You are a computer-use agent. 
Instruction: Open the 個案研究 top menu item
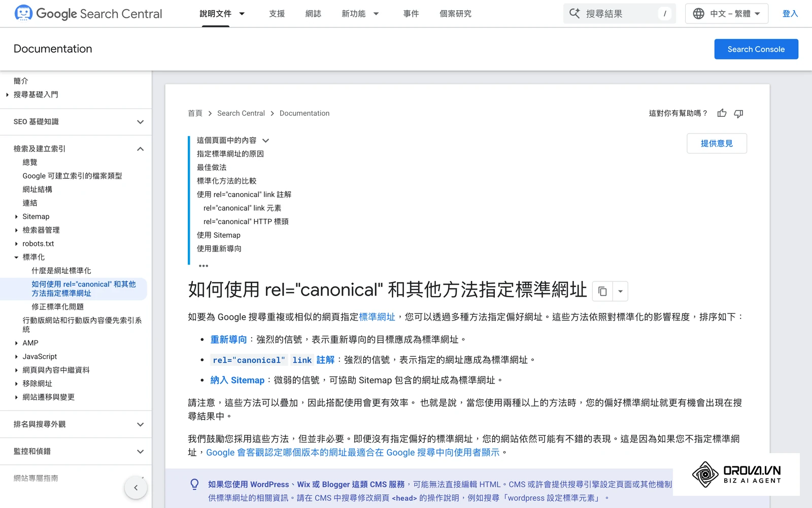point(455,14)
